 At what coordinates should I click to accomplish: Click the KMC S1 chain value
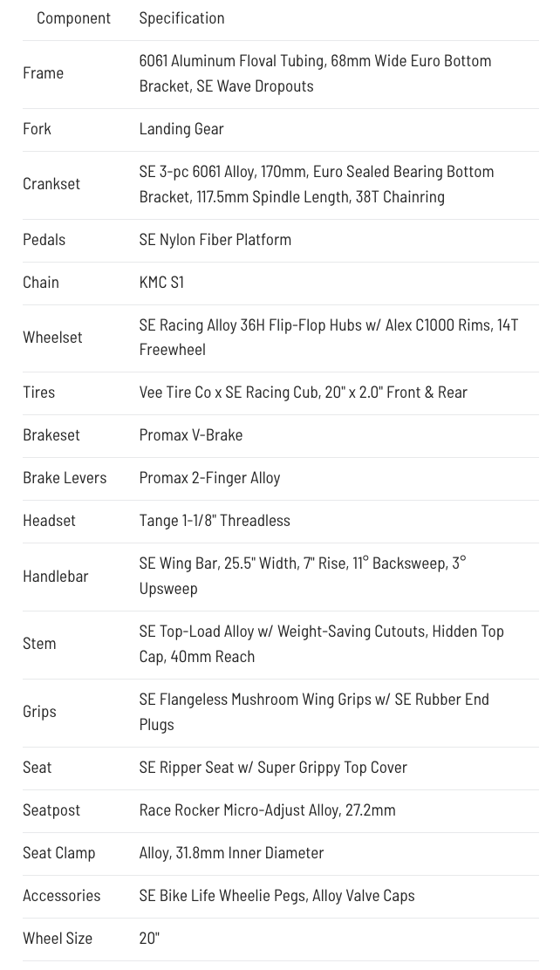[x=161, y=283]
